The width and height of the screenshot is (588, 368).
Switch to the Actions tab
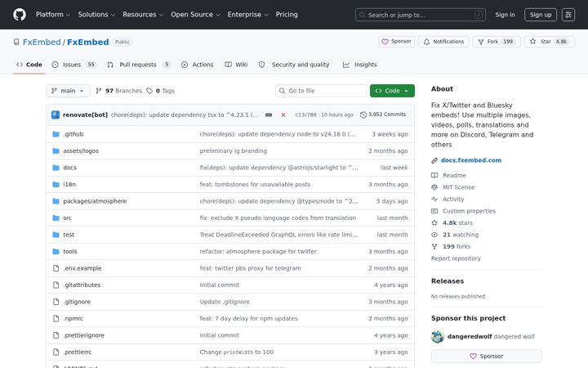198,65
